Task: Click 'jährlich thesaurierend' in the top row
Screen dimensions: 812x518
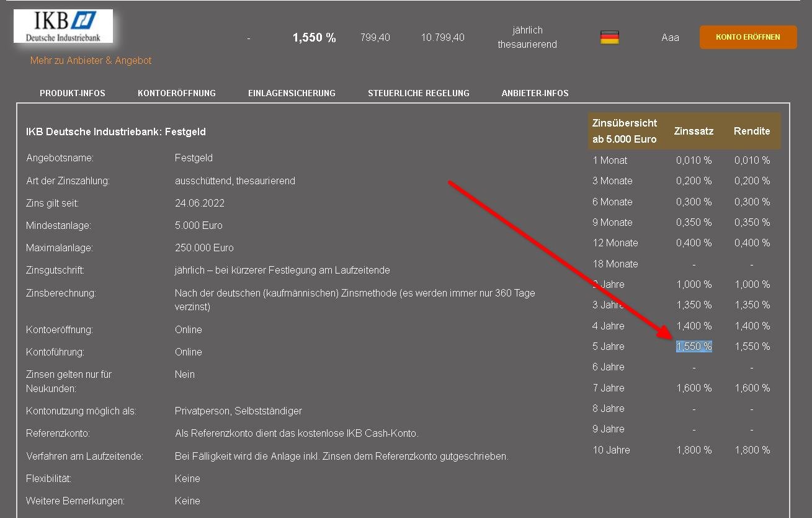Action: coord(527,37)
